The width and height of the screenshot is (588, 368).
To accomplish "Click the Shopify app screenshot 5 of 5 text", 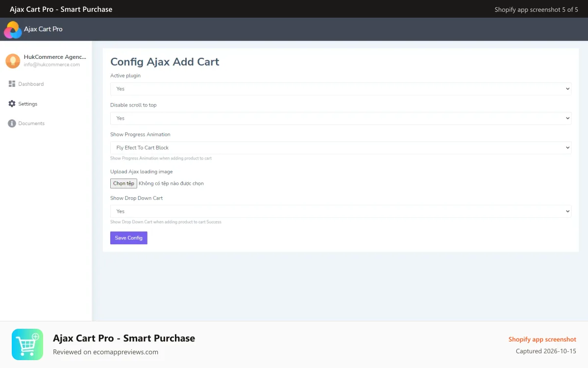I will (x=537, y=9).
